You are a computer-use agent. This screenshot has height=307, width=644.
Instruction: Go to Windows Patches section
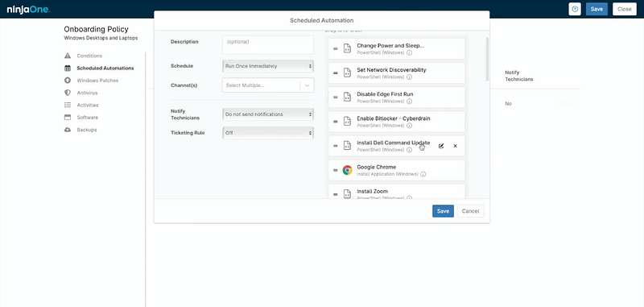click(x=97, y=81)
